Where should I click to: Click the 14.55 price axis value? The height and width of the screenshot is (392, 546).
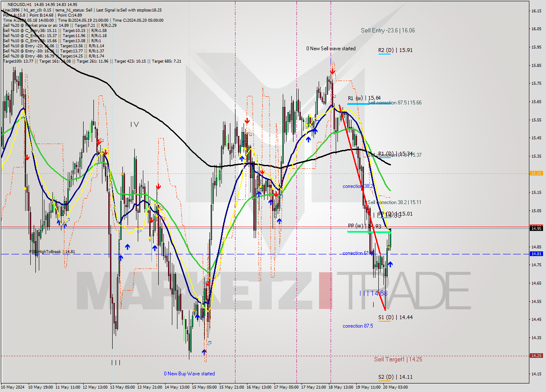point(536,301)
